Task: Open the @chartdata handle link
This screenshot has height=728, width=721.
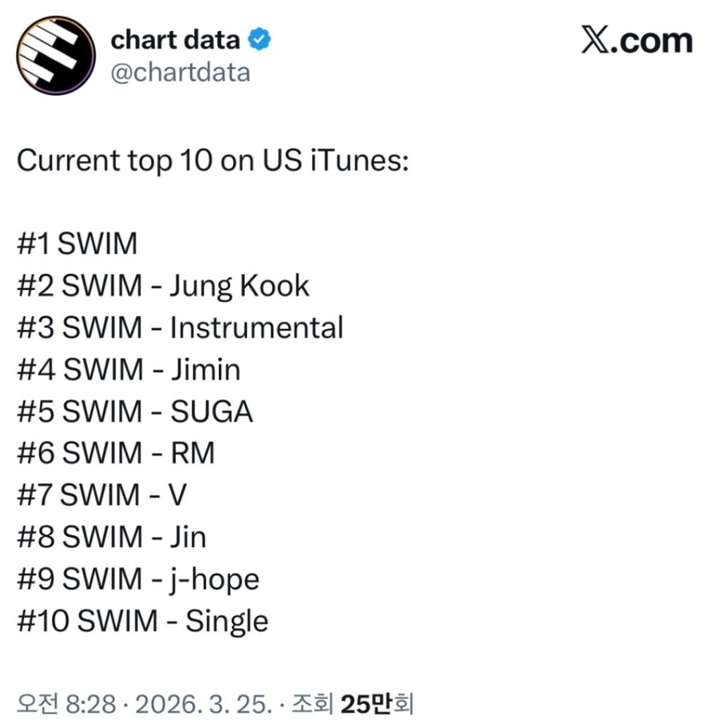Action: click(x=180, y=73)
